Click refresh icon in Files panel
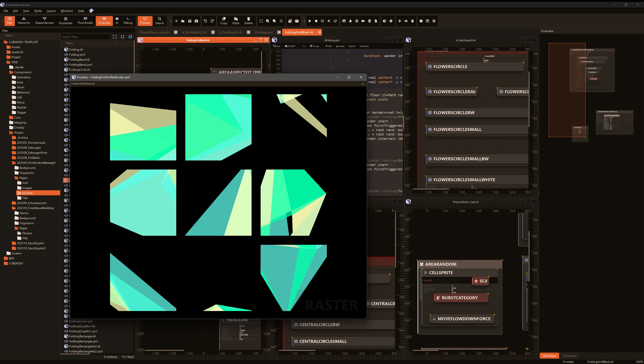The height and width of the screenshot is (364, 644). coord(130,37)
